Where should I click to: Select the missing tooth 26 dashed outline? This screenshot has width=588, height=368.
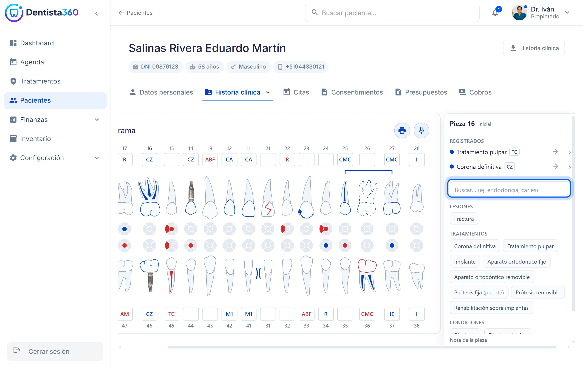pyautogui.click(x=367, y=198)
